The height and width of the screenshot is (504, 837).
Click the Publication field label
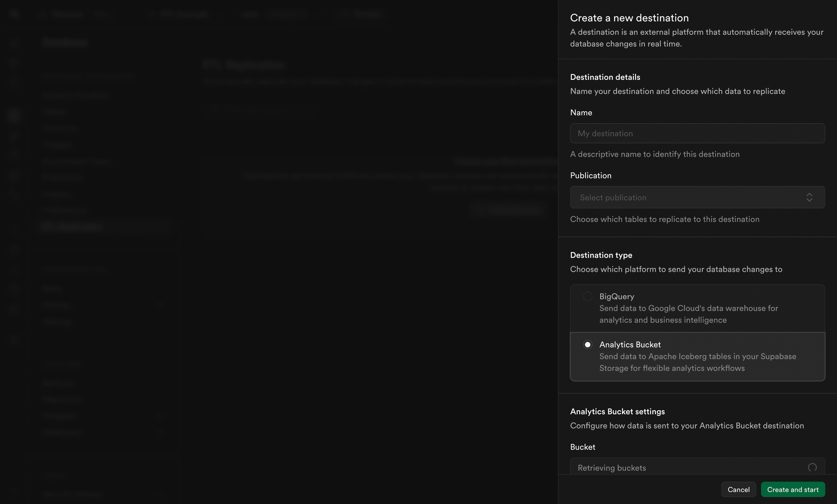click(x=590, y=175)
